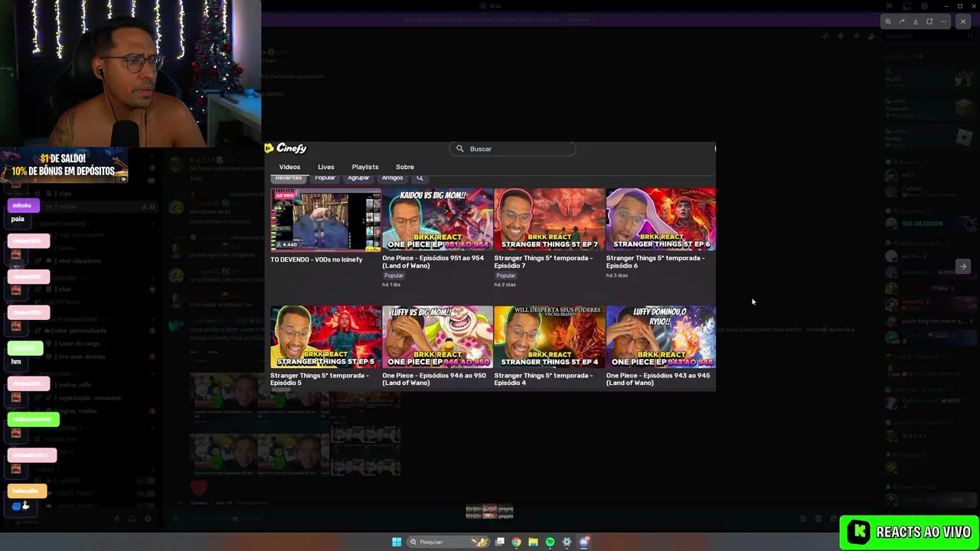
Task: Focus the Buscar search field
Action: (x=512, y=148)
